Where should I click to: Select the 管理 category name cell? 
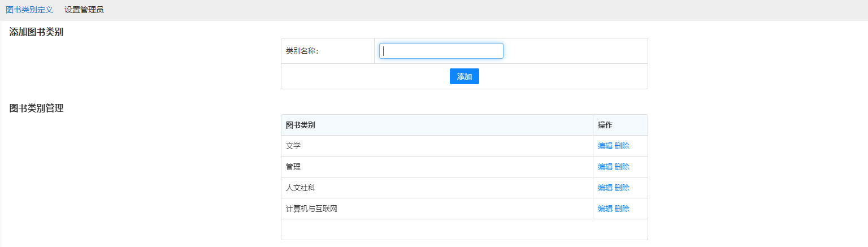(293, 167)
